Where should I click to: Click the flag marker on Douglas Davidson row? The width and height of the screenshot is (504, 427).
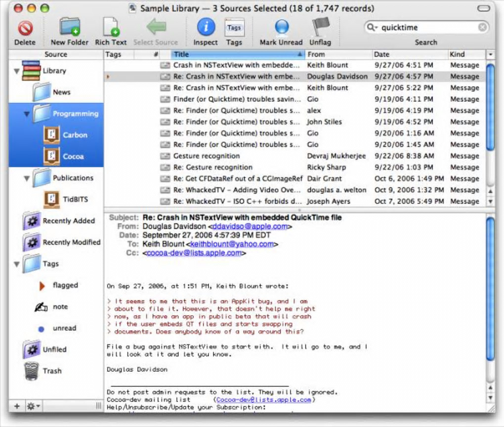click(x=108, y=77)
